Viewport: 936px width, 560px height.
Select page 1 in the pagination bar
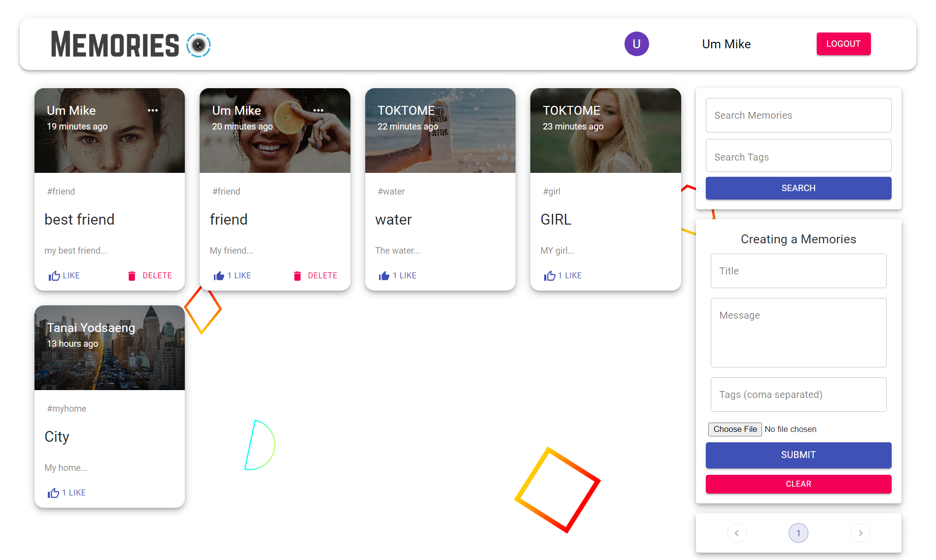[x=798, y=532]
